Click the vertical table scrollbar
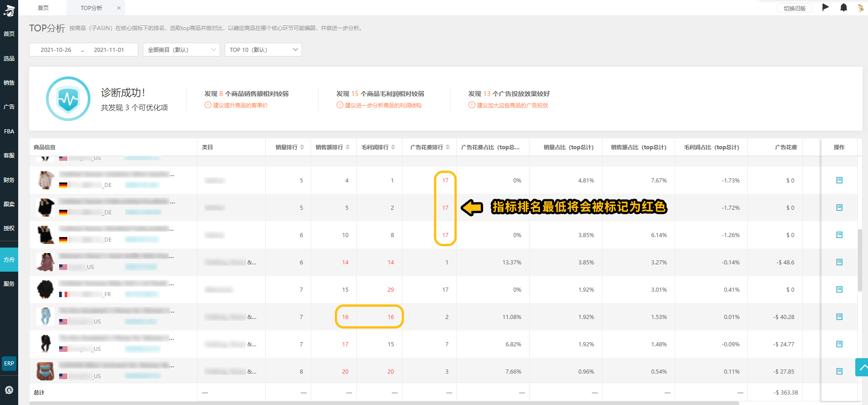Image resolution: width=868 pixels, height=405 pixels. (860, 260)
